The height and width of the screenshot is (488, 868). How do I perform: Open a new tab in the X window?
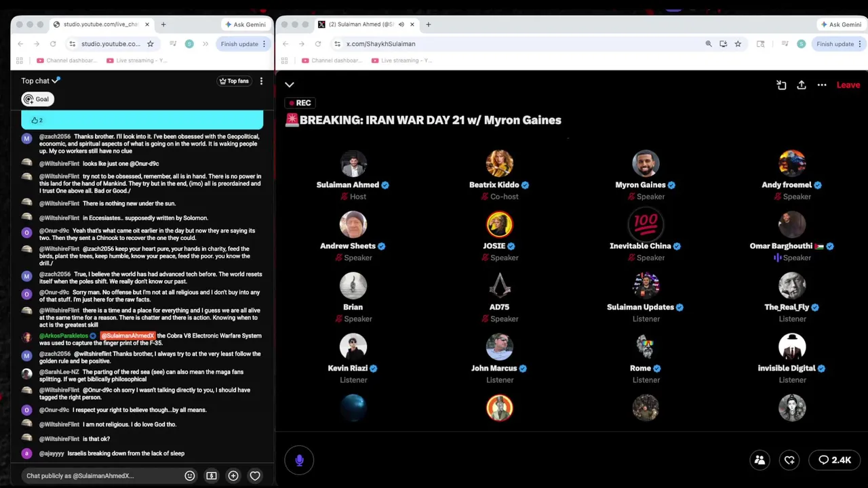point(428,24)
